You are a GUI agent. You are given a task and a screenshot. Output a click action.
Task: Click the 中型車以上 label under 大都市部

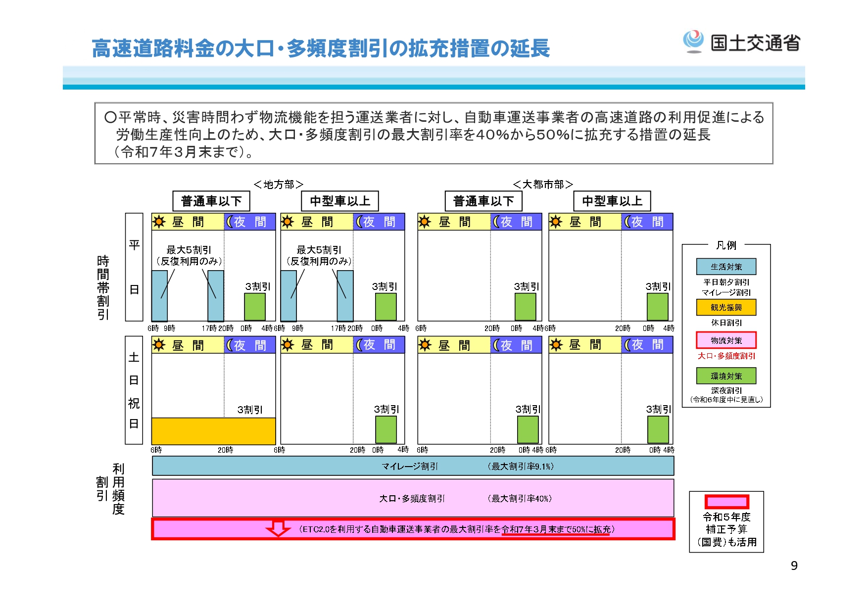612,201
